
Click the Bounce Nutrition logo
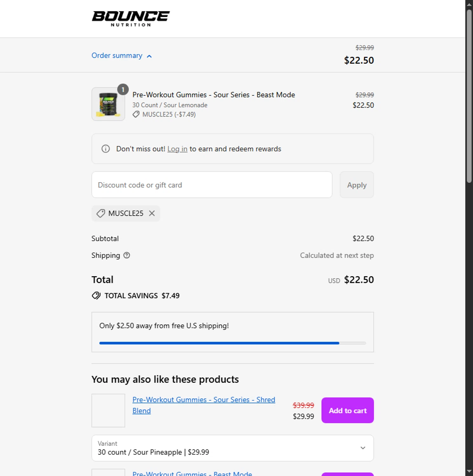pyautogui.click(x=130, y=19)
